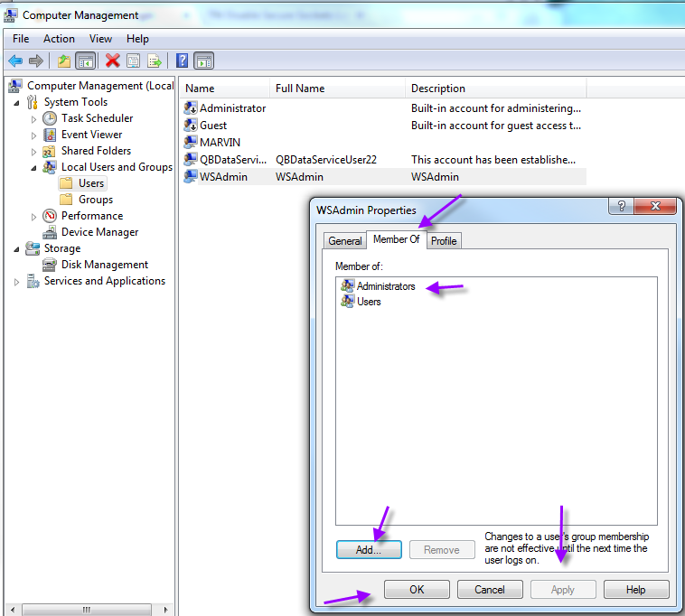Click the Disk Management drive icon

(x=50, y=265)
